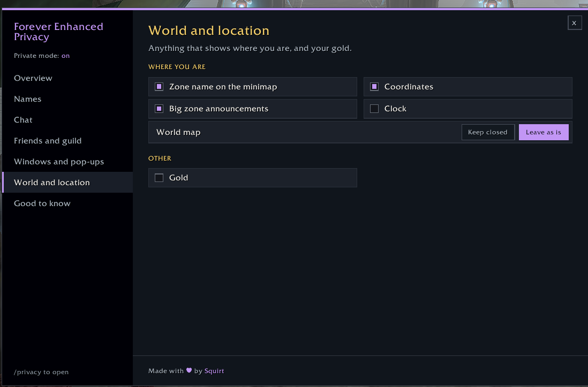This screenshot has height=387, width=588.
Task: Select World and location in sidebar
Action: pos(67,183)
